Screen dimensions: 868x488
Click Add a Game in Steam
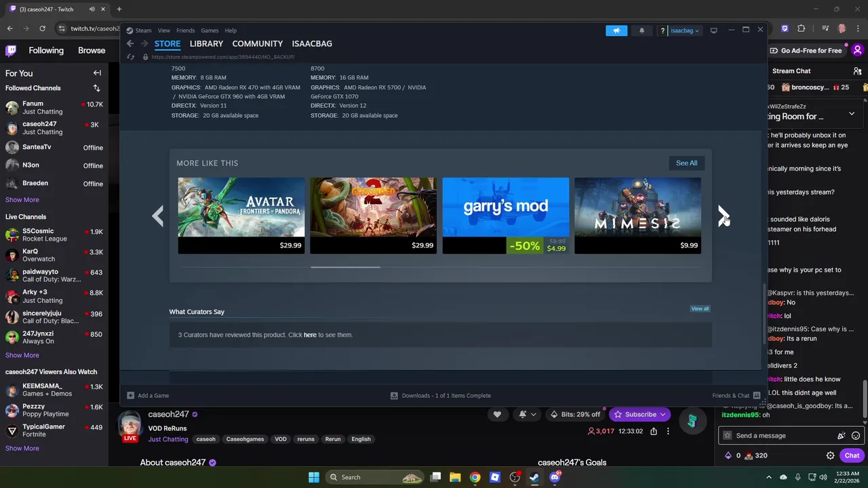[148, 395]
